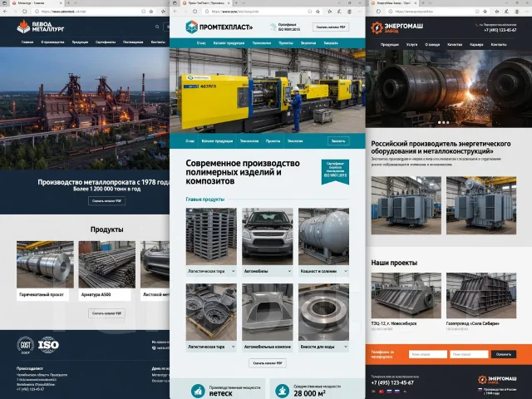The height and width of the screenshot is (399, 532).
Task: Click the gear-bolt logo of Энергомаш header
Action: [377, 27]
